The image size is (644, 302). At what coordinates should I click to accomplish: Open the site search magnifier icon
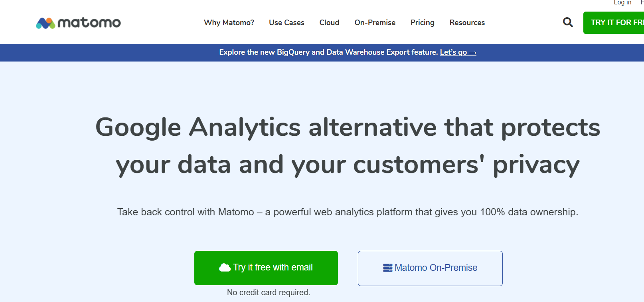click(568, 22)
